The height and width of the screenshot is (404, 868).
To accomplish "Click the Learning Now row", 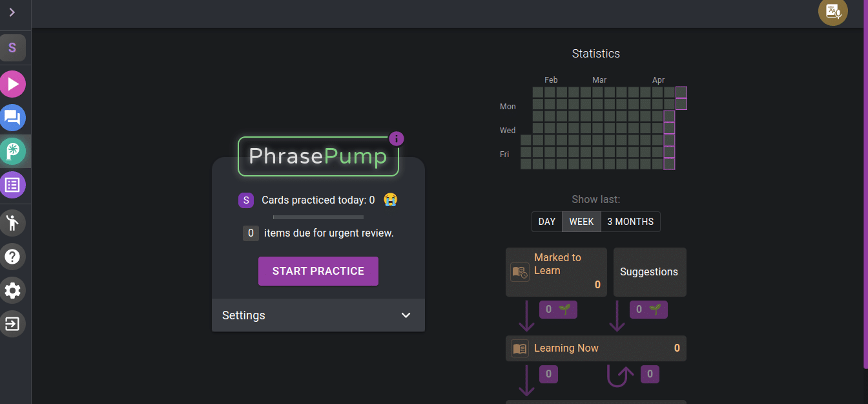I will [x=595, y=348].
